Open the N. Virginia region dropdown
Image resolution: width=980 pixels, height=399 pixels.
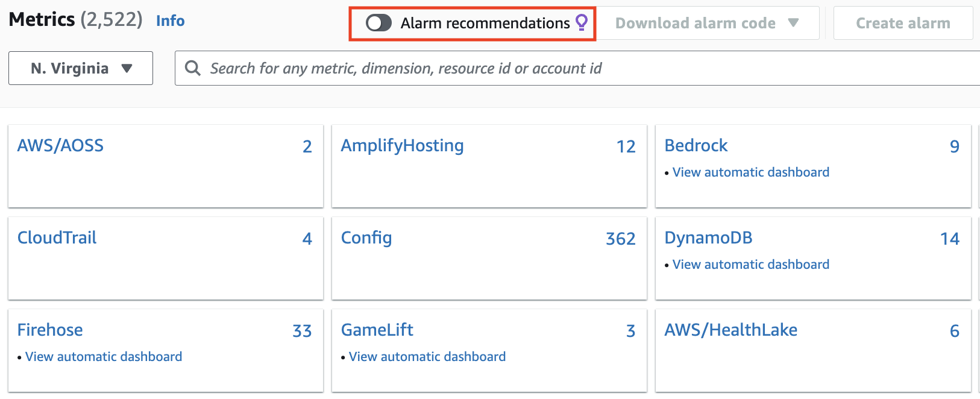click(x=80, y=68)
